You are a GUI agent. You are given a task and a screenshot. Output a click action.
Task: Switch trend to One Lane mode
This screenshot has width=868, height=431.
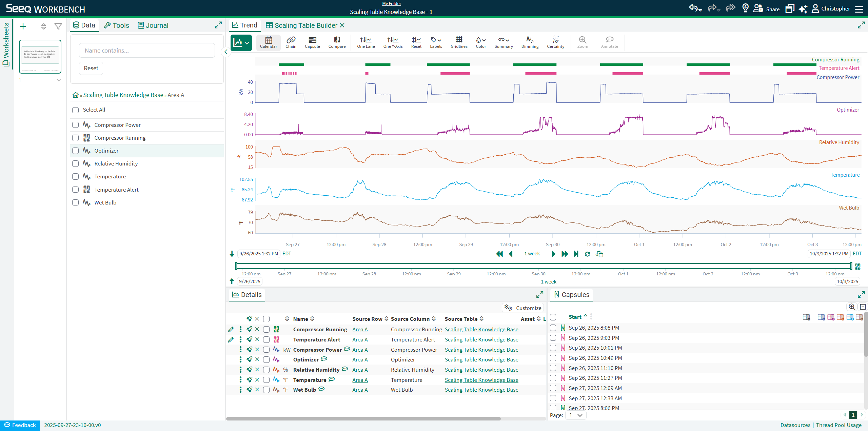(x=366, y=42)
